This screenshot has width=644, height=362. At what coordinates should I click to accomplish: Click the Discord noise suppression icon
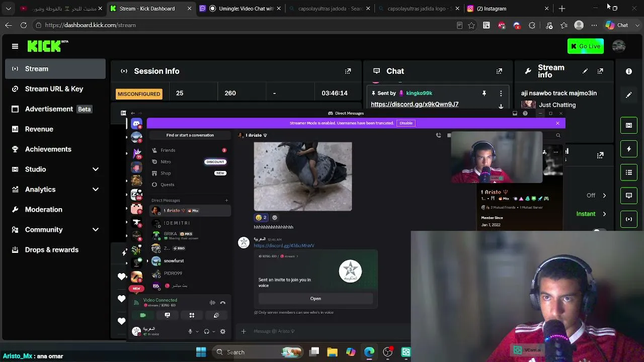click(x=212, y=303)
